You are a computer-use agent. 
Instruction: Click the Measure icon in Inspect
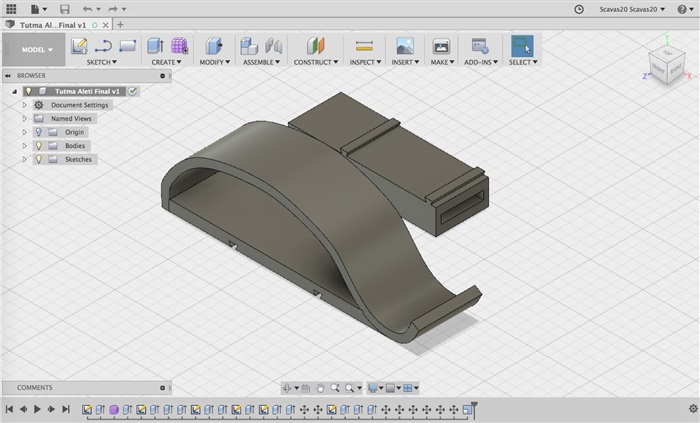(364, 46)
